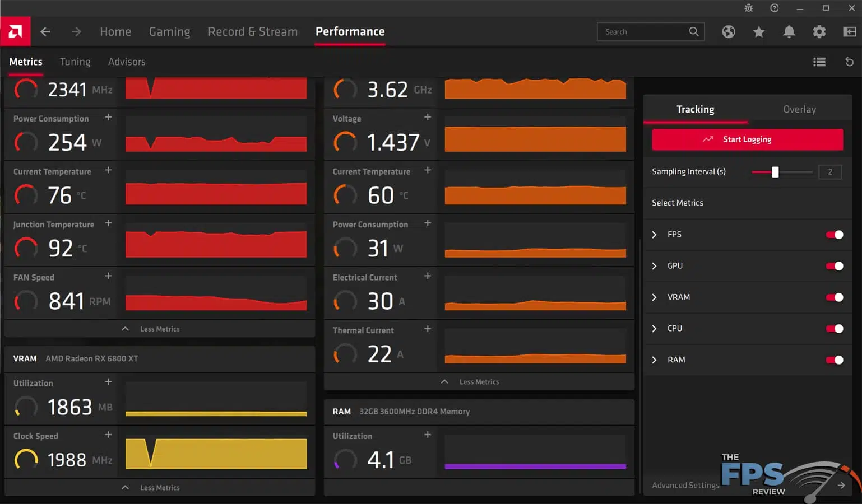The image size is (862, 504).
Task: Enable the FPS tracking toggle
Action: [835, 235]
